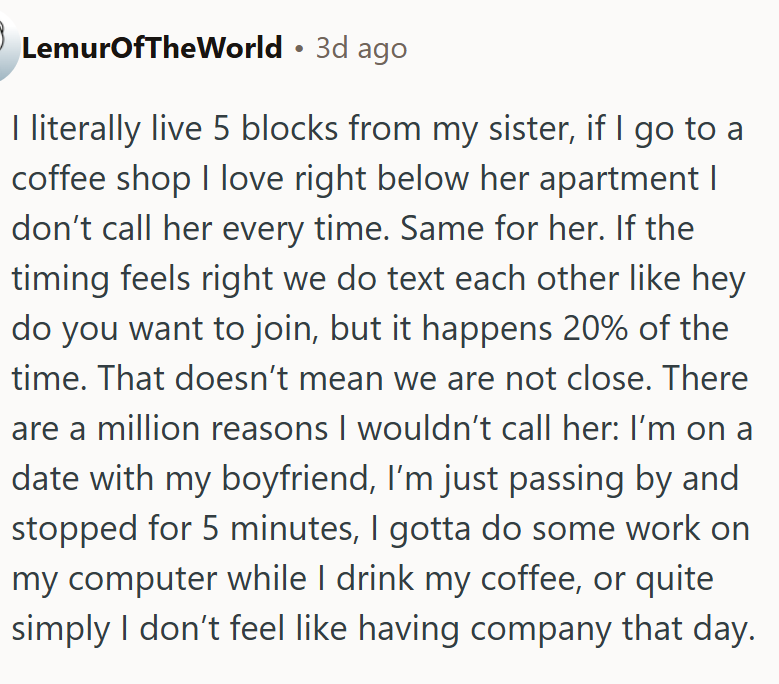This screenshot has height=684, width=779.
Task: Click the word "boyfriend" in the comment
Action: pyautogui.click(x=298, y=479)
